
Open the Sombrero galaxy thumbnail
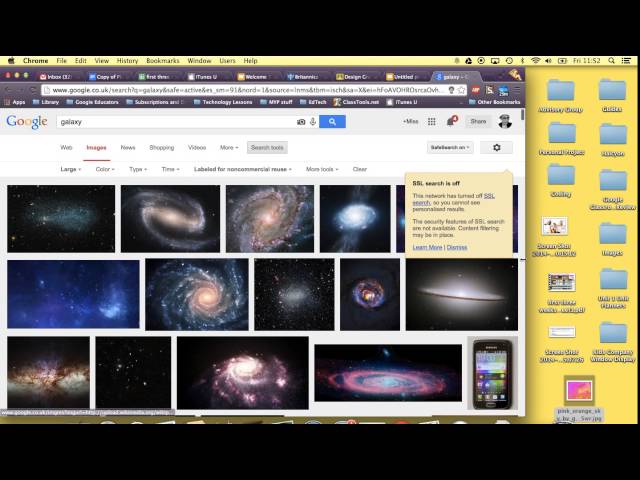click(462, 294)
